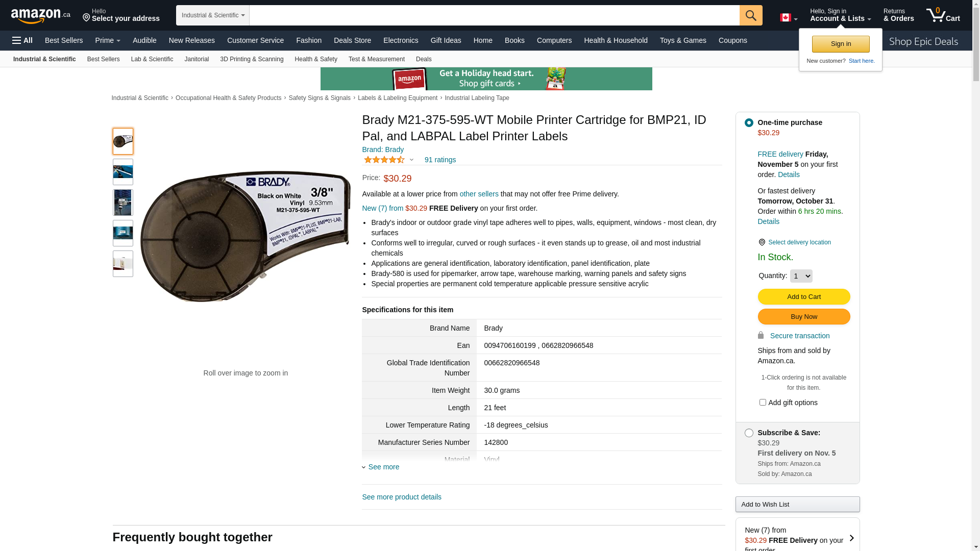Open Lab & Scientific subcategory
The width and height of the screenshot is (980, 551).
(152, 59)
